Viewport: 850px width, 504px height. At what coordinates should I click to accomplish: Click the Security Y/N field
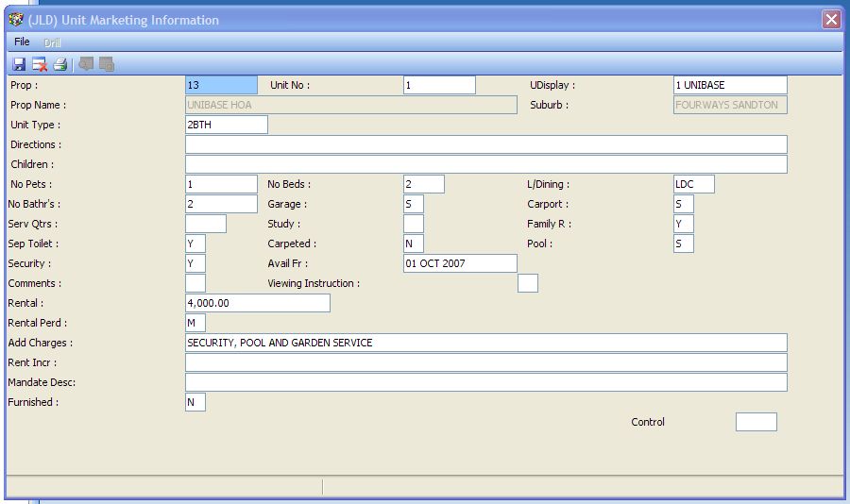(195, 263)
